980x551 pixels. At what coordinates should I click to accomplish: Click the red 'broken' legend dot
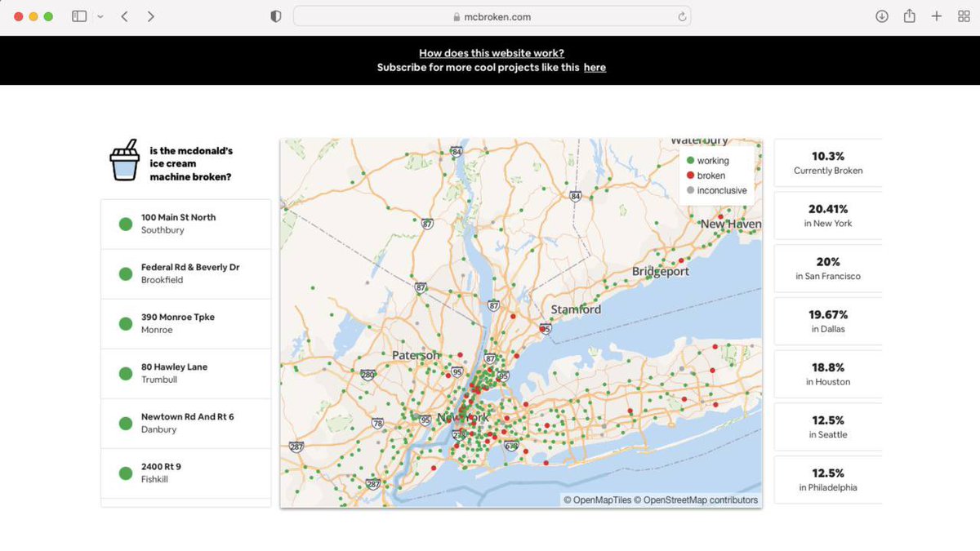coord(690,176)
